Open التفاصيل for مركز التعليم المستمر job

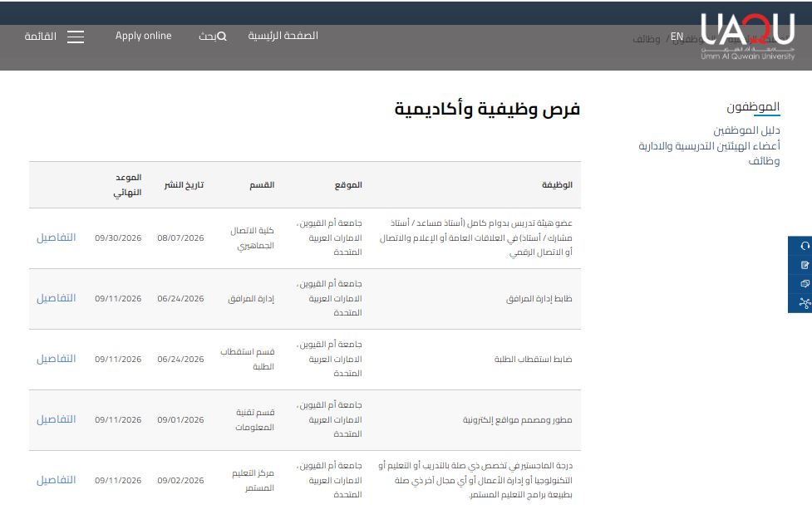click(56, 480)
